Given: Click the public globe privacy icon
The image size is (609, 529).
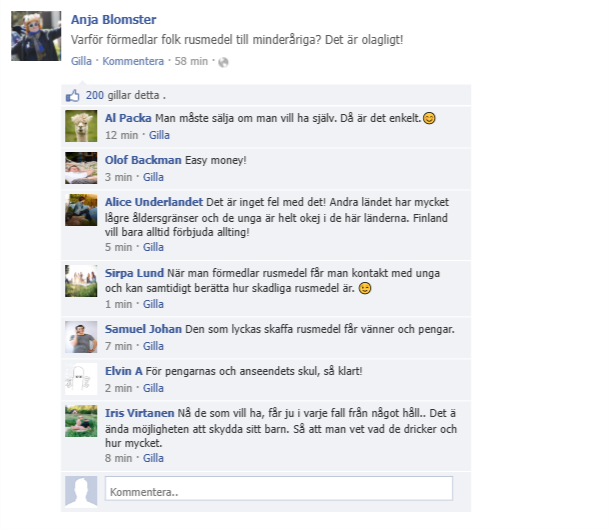Looking at the screenshot, I should (223, 62).
